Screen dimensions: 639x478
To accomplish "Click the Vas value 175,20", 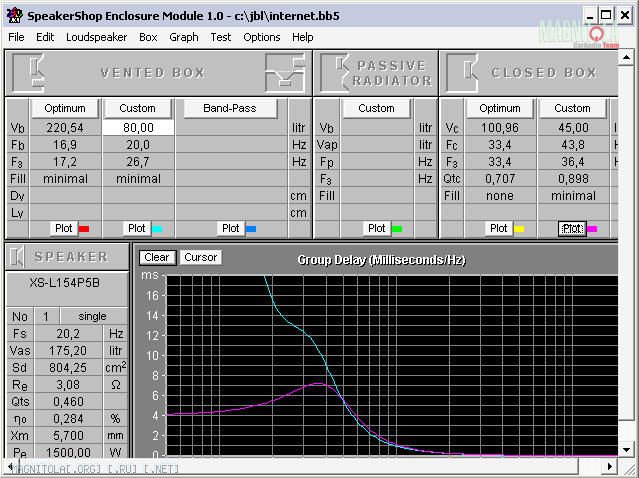I will [x=68, y=351].
